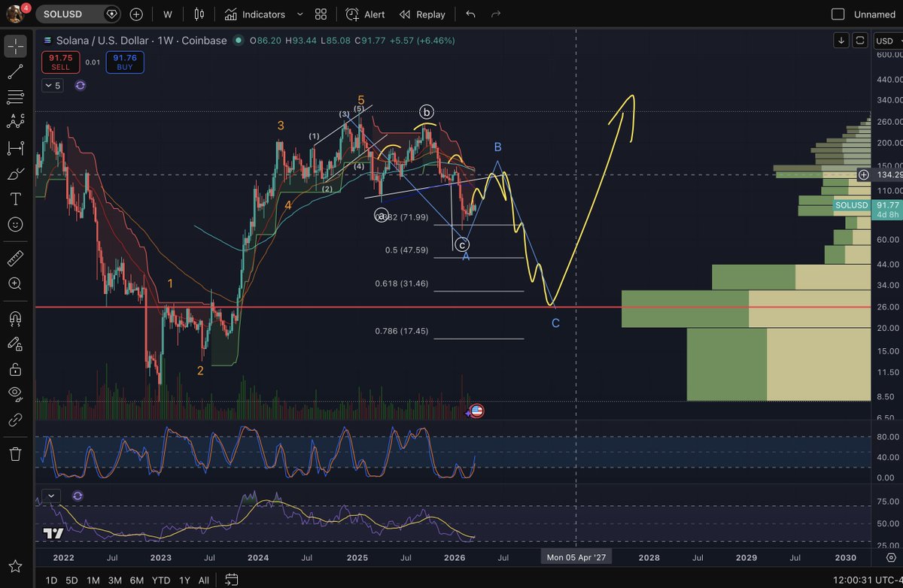Start bar Replay mode

coord(422,14)
